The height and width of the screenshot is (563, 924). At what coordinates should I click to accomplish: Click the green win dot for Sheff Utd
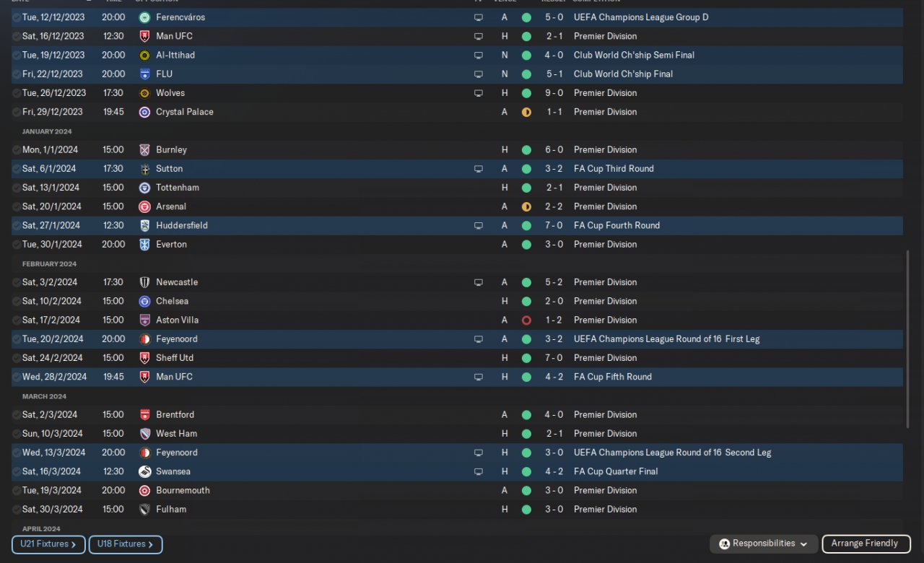click(526, 358)
